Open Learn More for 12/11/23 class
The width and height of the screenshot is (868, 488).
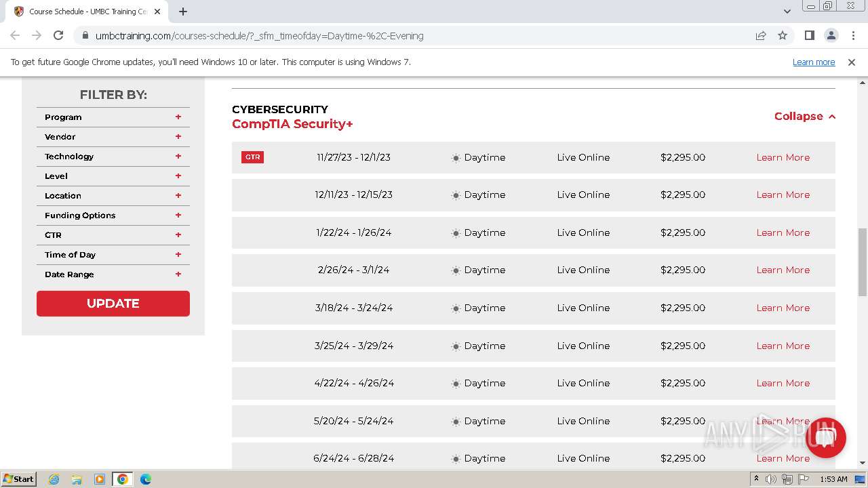[x=783, y=195]
